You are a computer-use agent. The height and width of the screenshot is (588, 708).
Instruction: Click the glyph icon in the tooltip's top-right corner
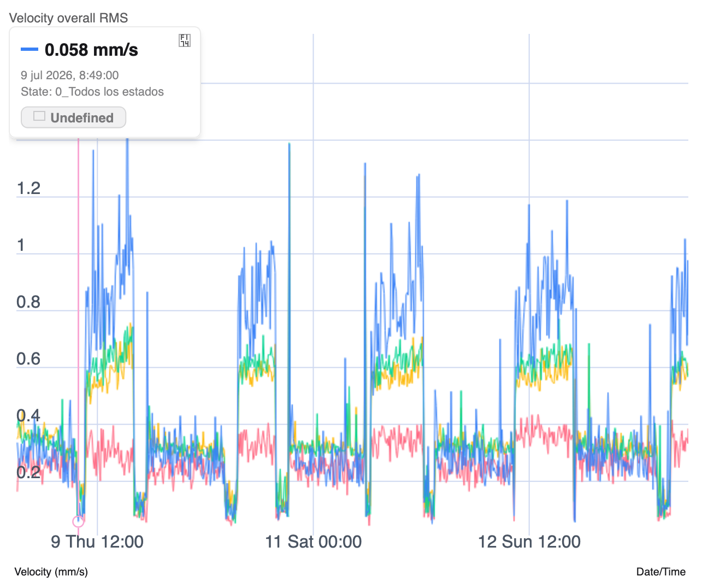pos(185,40)
